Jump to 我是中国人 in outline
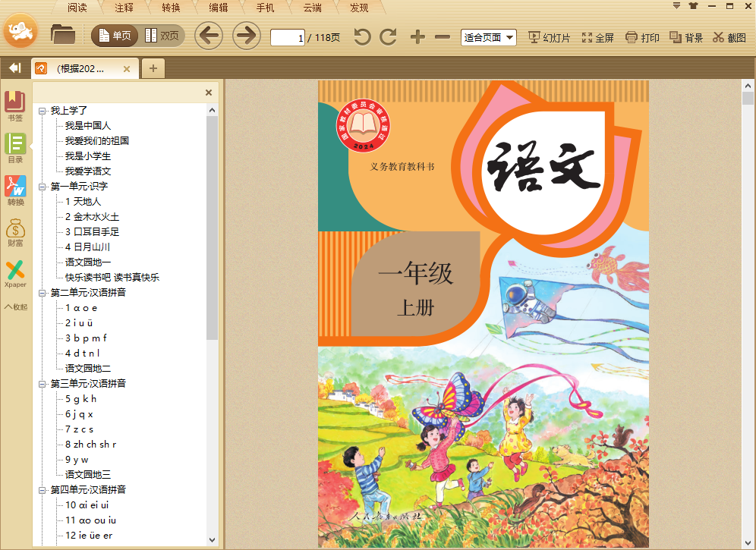This screenshot has width=756, height=550. pos(88,126)
